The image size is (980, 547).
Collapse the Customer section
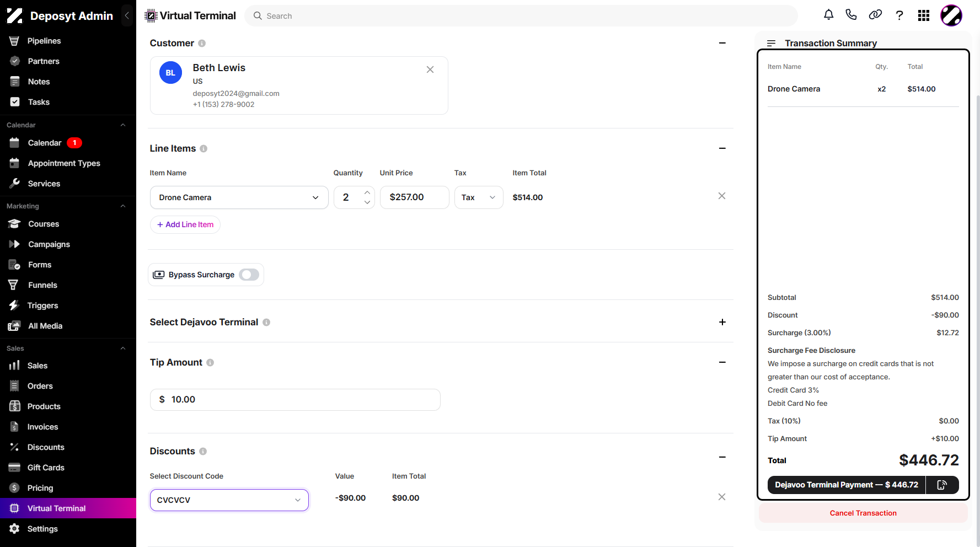click(722, 43)
